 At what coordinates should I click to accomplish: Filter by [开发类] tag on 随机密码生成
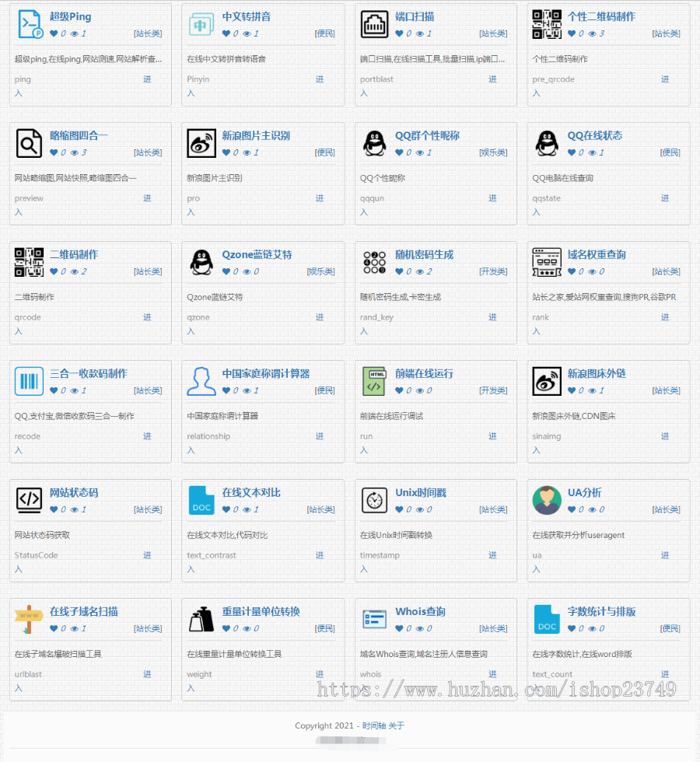493,271
